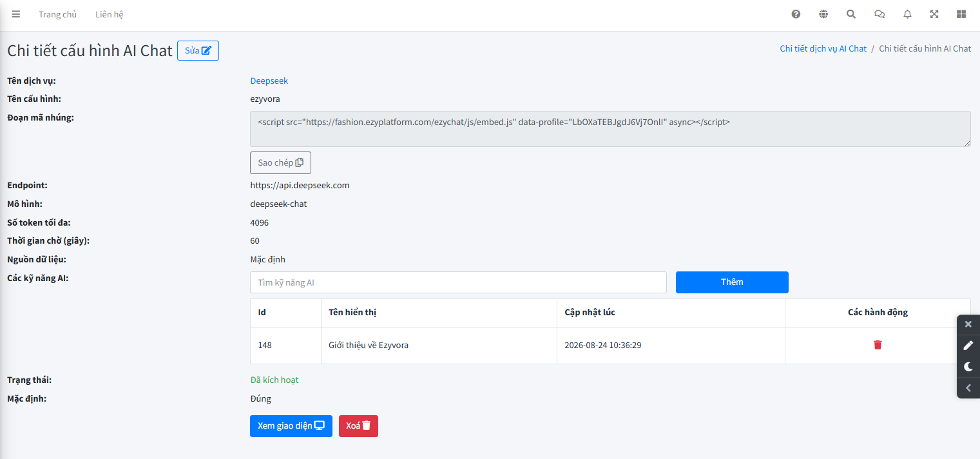Copy the embed code with Sao chép
The image size is (980, 459).
click(280, 162)
